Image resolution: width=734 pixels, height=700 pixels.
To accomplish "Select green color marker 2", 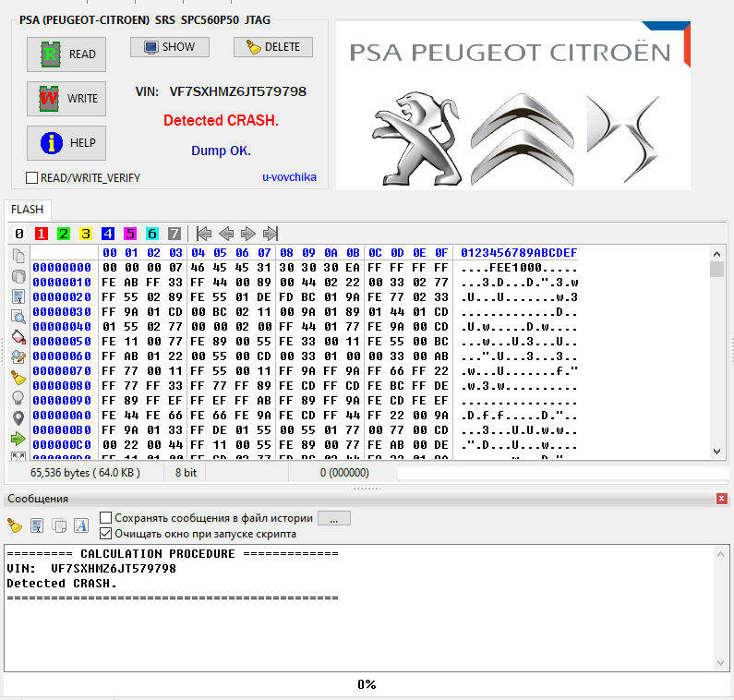I will (x=63, y=233).
